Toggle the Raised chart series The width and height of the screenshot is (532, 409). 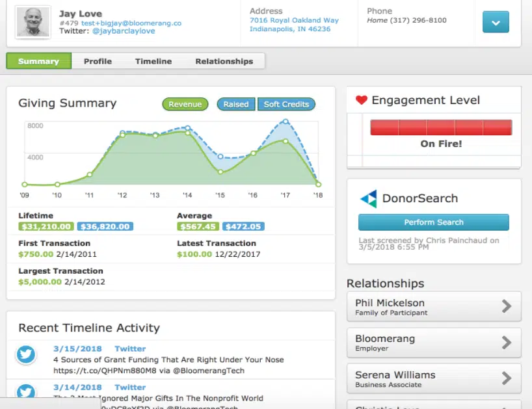236,104
